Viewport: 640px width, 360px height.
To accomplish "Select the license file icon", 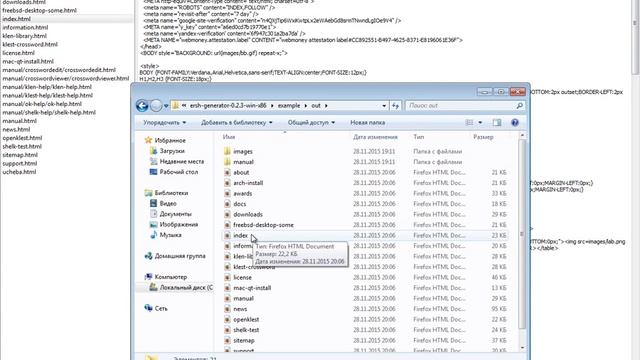I will click(228, 278).
